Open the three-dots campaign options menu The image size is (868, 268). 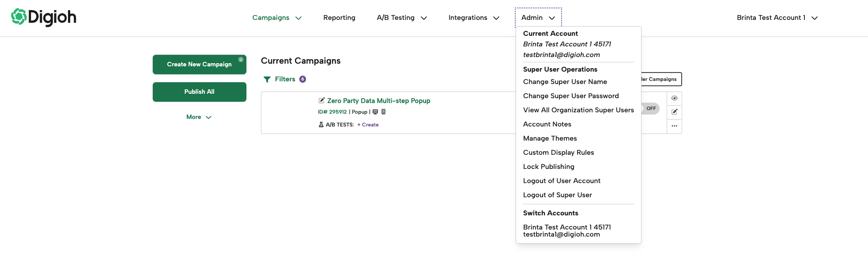pos(674,126)
